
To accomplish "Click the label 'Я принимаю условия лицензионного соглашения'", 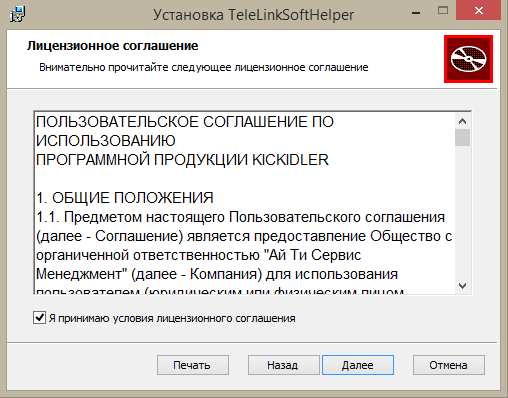I will point(172,318).
